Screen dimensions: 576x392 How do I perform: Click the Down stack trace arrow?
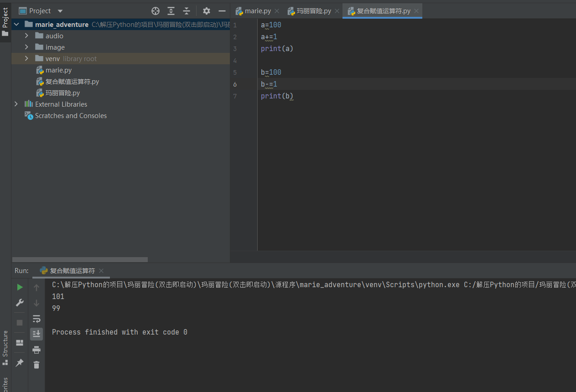36,303
